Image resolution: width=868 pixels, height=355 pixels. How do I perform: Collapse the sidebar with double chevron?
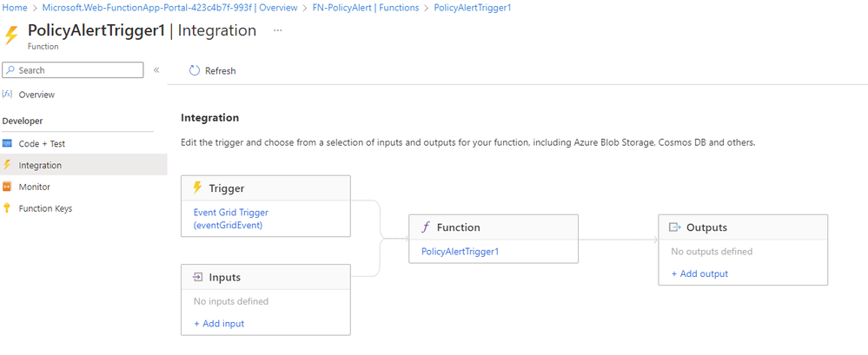[x=156, y=70]
